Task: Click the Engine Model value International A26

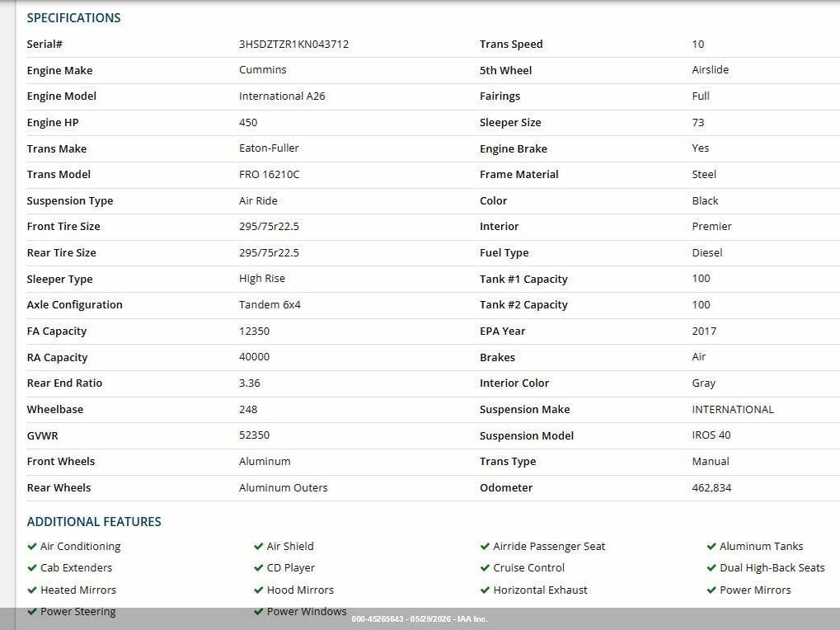Action: [x=282, y=96]
